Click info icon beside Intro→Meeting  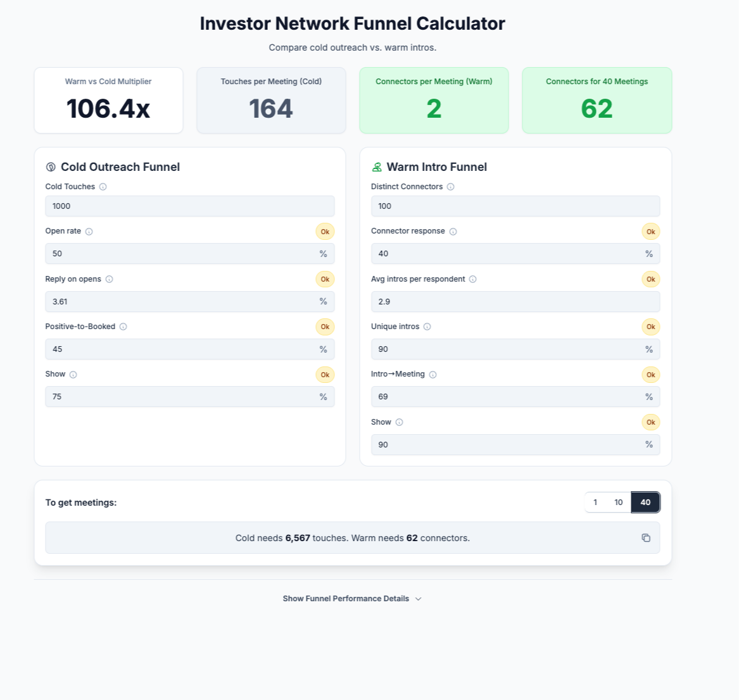[433, 375]
